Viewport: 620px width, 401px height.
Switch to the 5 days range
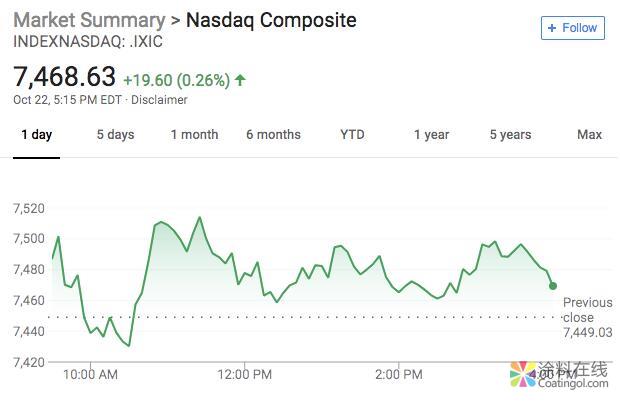(115, 135)
